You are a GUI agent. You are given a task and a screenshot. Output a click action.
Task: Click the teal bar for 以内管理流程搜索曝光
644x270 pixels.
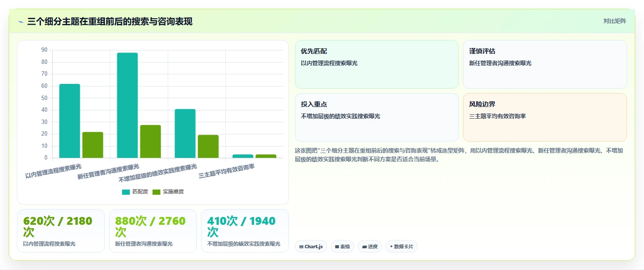pyautogui.click(x=70, y=121)
